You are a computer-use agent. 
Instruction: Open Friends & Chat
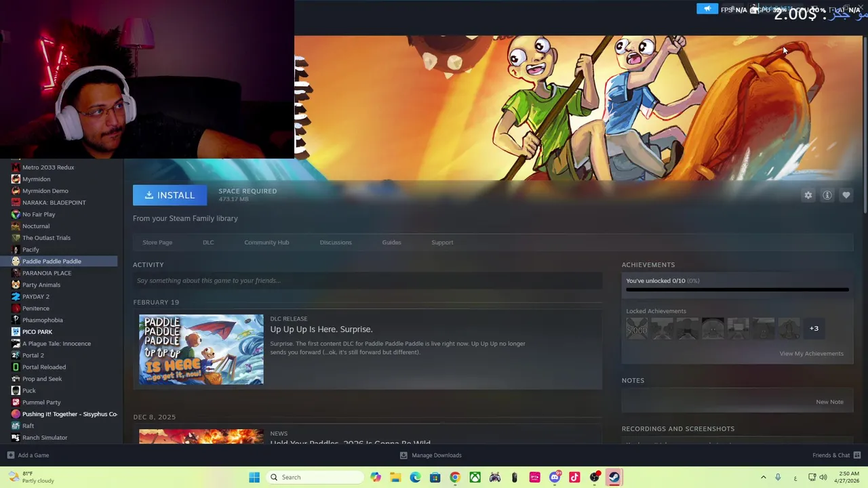836,455
